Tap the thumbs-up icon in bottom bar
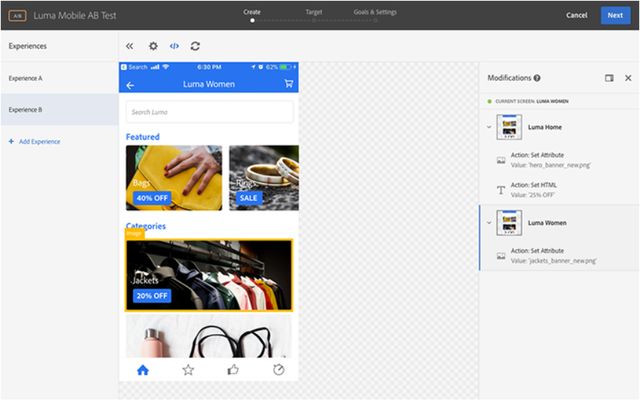Screen dimensions: 640x401 233,370
